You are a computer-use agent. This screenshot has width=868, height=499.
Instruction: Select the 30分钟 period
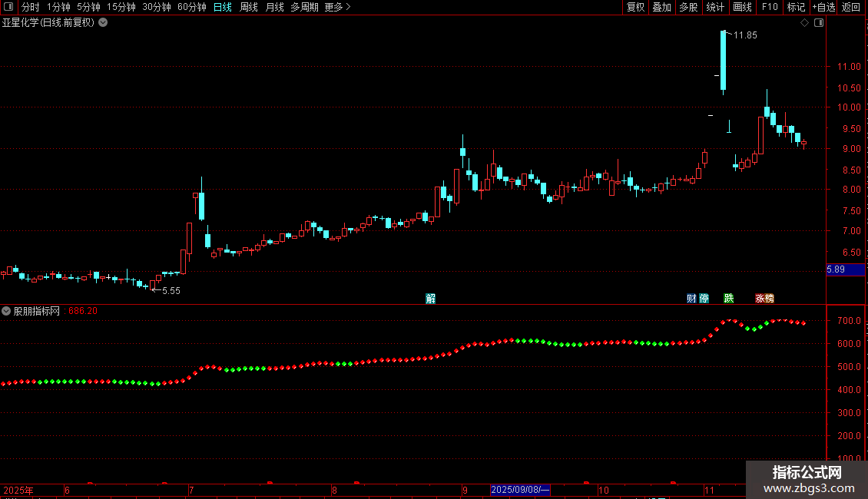tap(157, 7)
